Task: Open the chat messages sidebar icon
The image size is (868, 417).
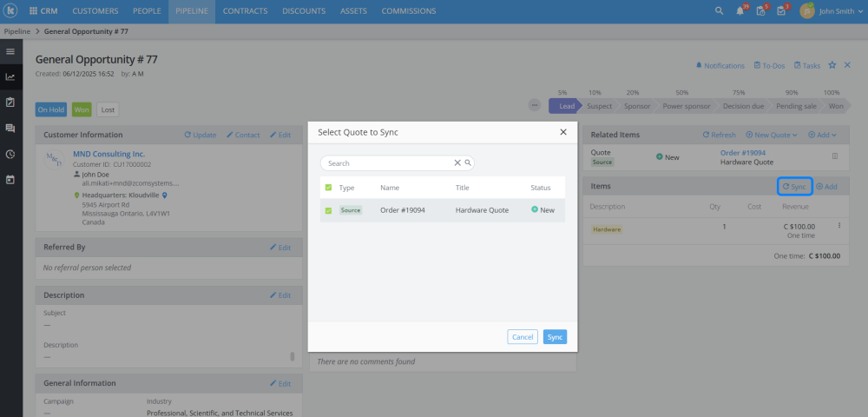Action: pos(10,129)
